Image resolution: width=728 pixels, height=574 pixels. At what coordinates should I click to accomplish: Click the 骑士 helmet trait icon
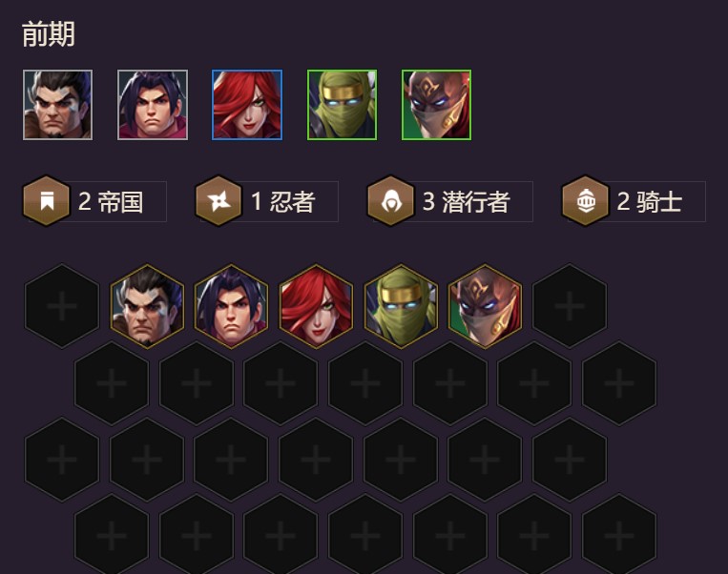pos(585,201)
